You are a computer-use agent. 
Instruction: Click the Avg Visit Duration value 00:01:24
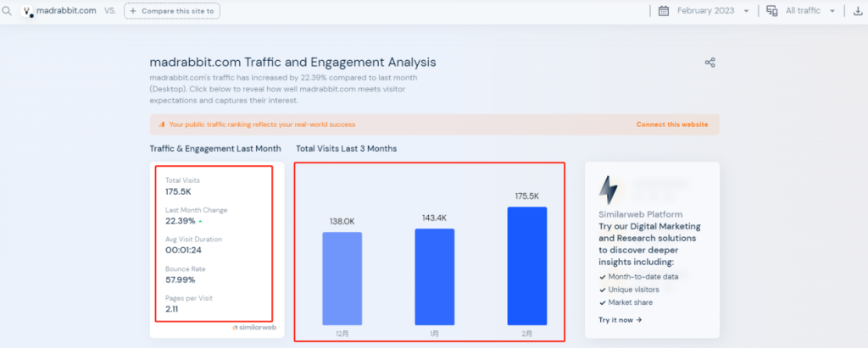coord(183,251)
